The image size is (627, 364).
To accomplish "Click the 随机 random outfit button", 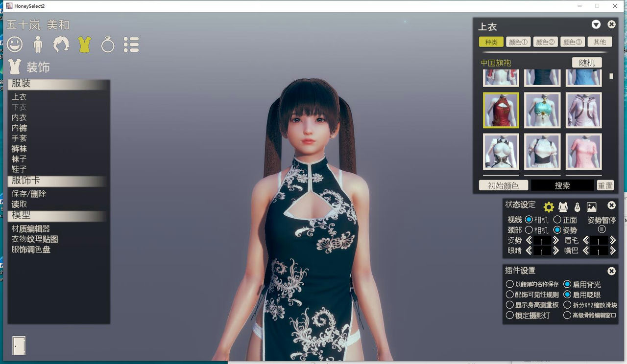I will point(586,63).
